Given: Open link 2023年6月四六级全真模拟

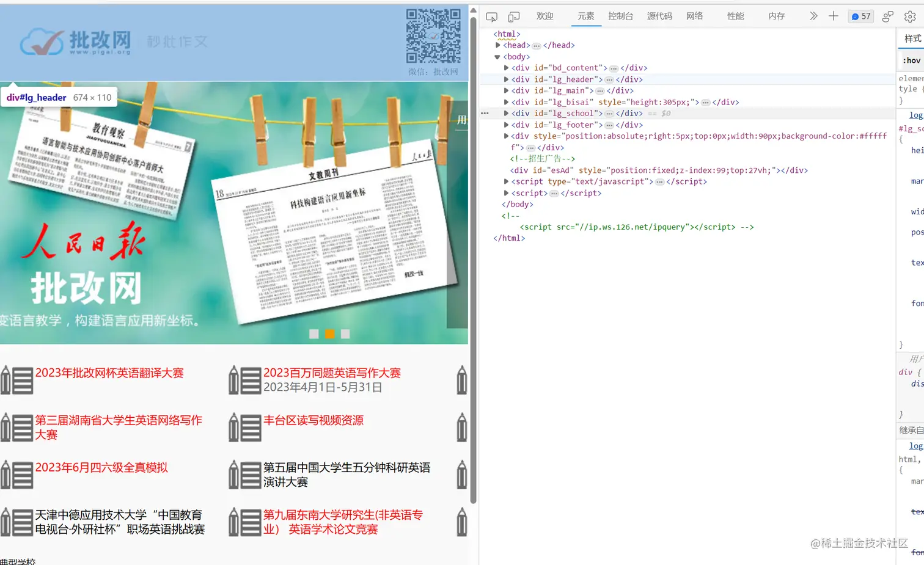Looking at the screenshot, I should pyautogui.click(x=101, y=468).
